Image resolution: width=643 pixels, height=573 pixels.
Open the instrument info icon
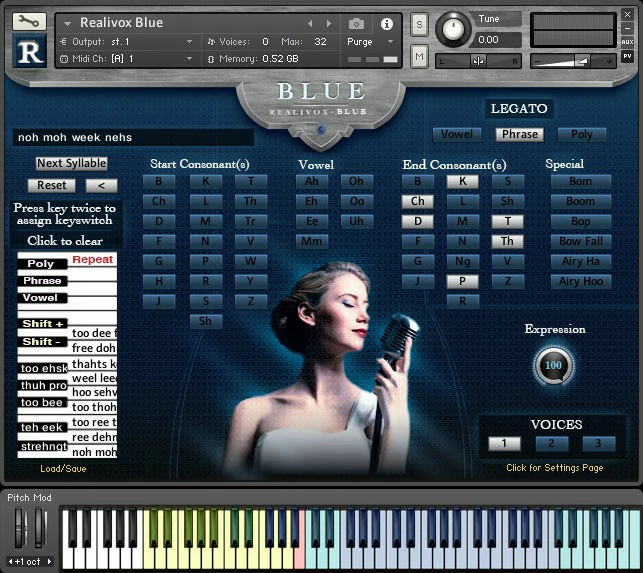pyautogui.click(x=387, y=23)
